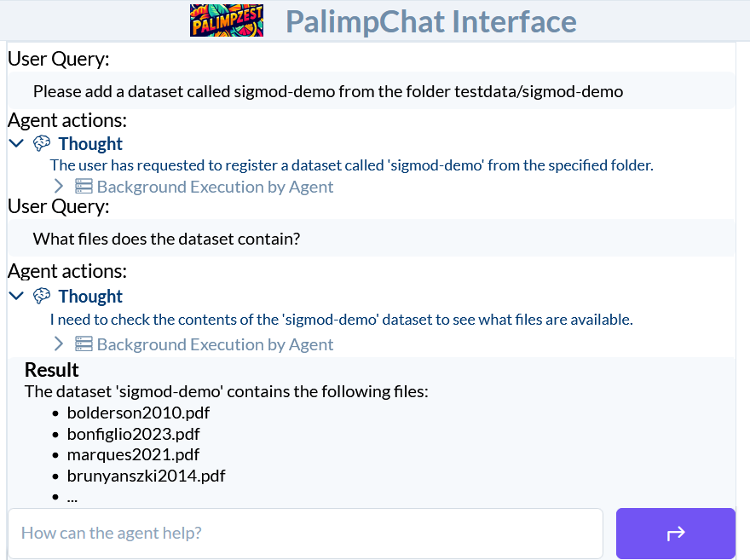Click the first Background Execution server icon

click(x=84, y=186)
